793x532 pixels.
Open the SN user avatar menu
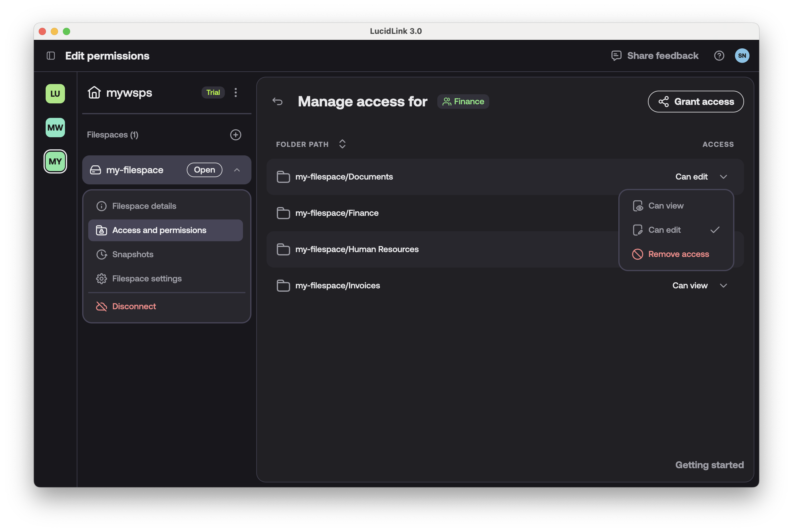click(x=742, y=56)
